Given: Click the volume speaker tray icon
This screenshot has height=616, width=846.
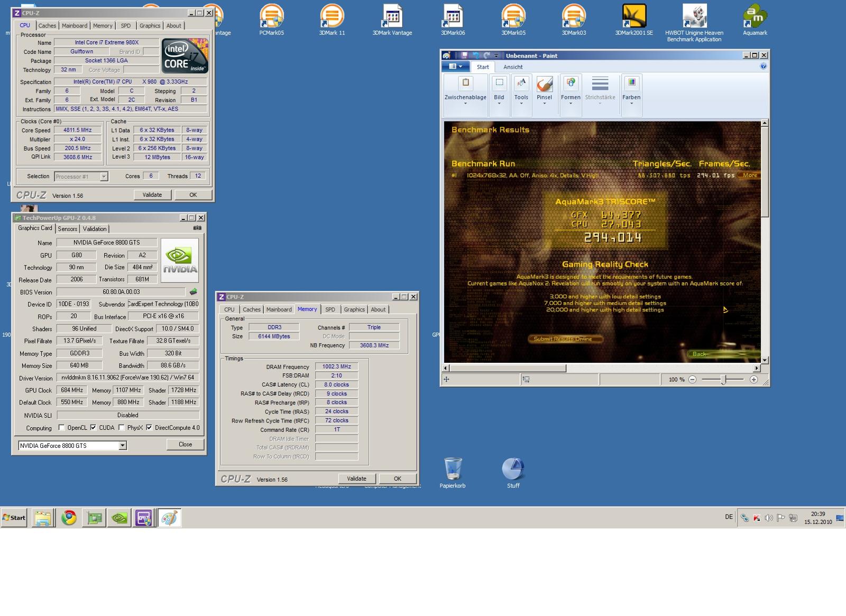Looking at the screenshot, I should tap(769, 518).
